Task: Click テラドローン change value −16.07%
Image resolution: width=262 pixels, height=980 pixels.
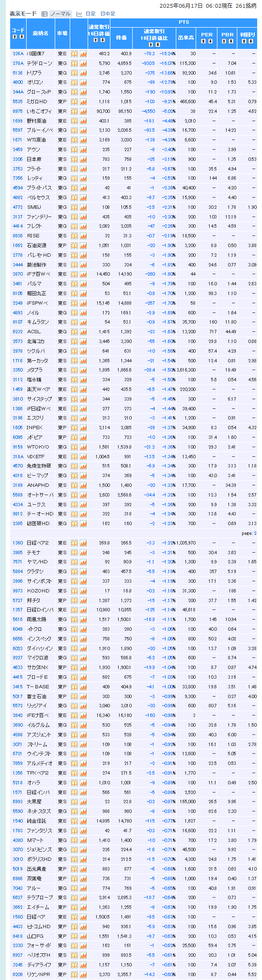Action: pyautogui.click(x=168, y=63)
